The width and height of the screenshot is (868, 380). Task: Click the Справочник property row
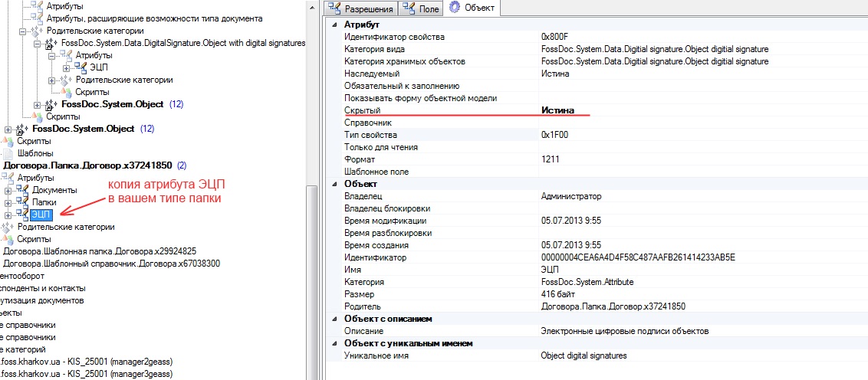click(598, 123)
